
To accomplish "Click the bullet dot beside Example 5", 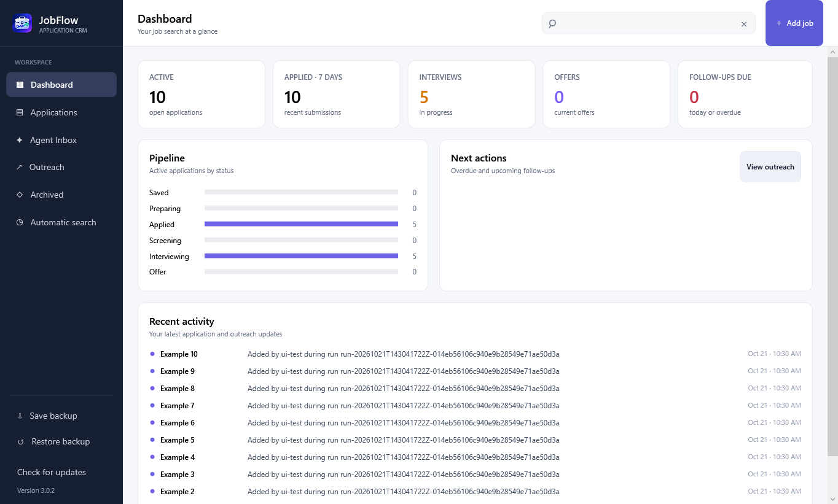I will [152, 440].
